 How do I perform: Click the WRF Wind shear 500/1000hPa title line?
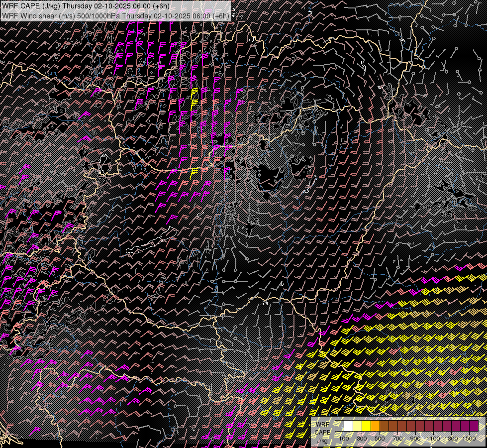click(x=115, y=15)
